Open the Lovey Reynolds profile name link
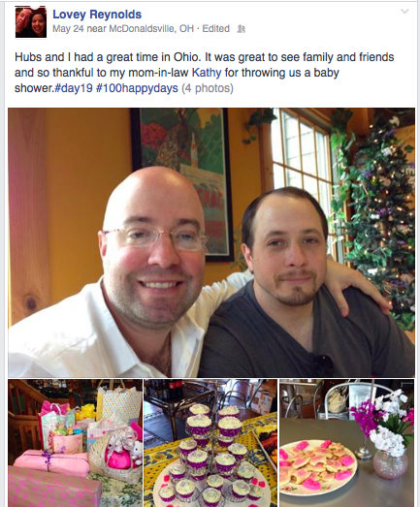 [x=97, y=15]
